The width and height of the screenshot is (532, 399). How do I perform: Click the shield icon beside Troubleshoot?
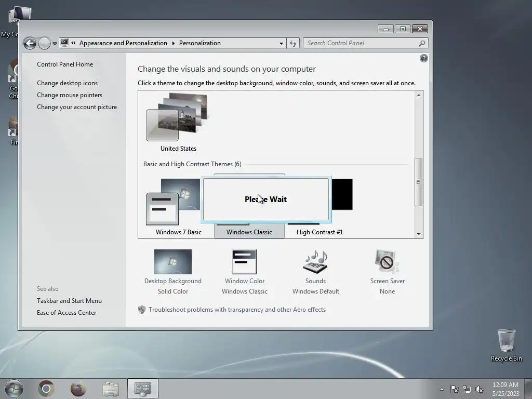click(x=142, y=310)
